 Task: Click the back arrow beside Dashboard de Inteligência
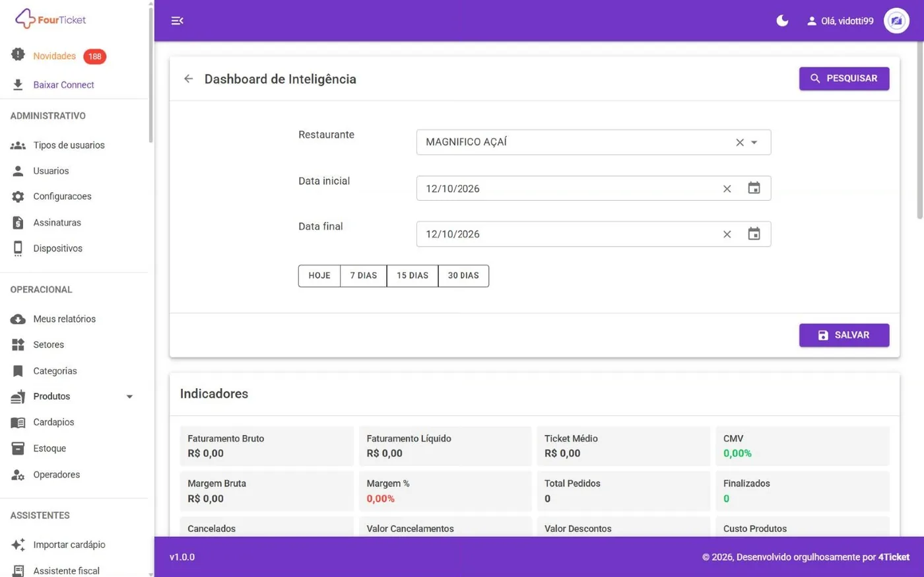(x=189, y=79)
